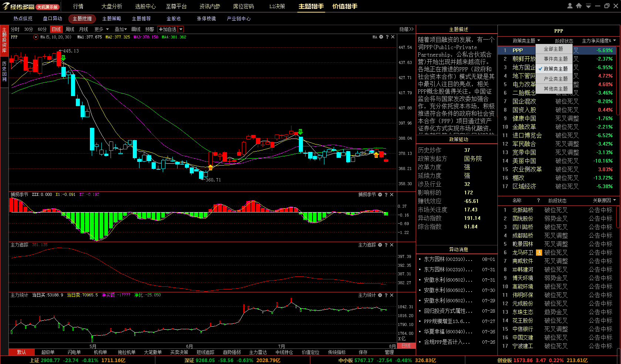Screen dimensions: 621x364
Task: Click the orange B buy marker near 360.71
Action: point(210,168)
